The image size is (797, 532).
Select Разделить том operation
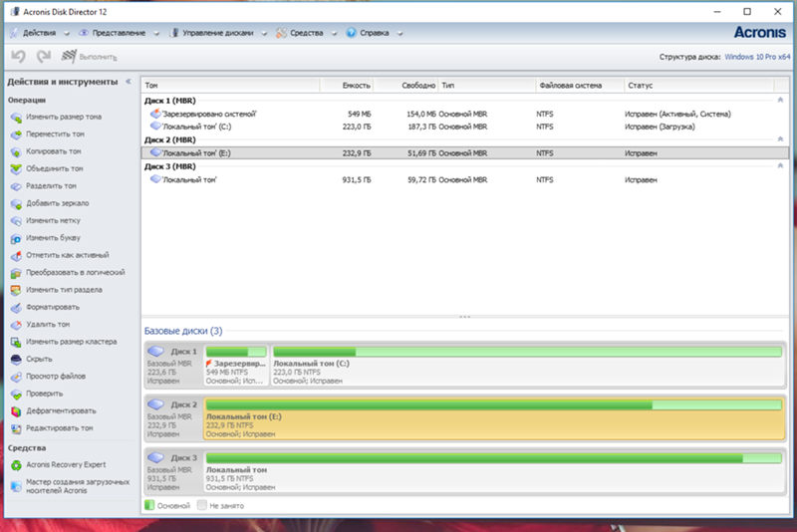[x=44, y=186]
